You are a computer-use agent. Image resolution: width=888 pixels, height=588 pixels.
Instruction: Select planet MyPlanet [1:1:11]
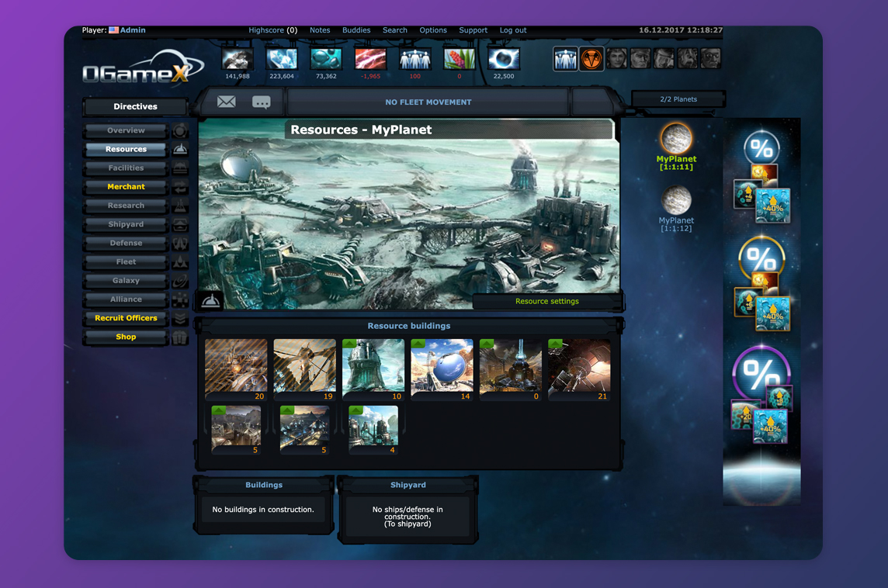click(676, 147)
